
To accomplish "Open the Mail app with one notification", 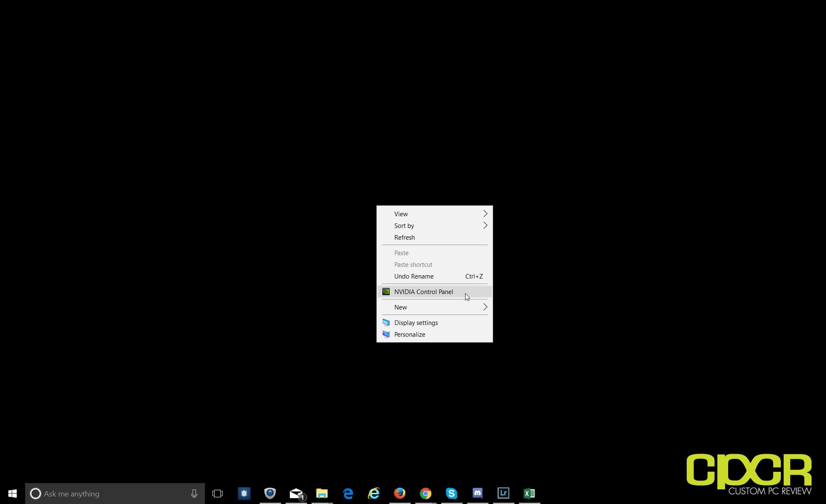I will (x=297, y=494).
